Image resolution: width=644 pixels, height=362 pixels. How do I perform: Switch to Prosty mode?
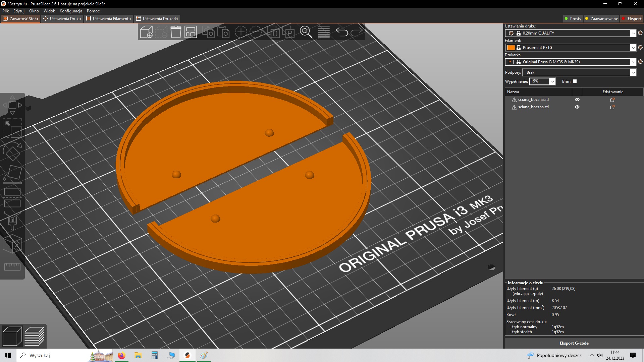click(x=573, y=19)
